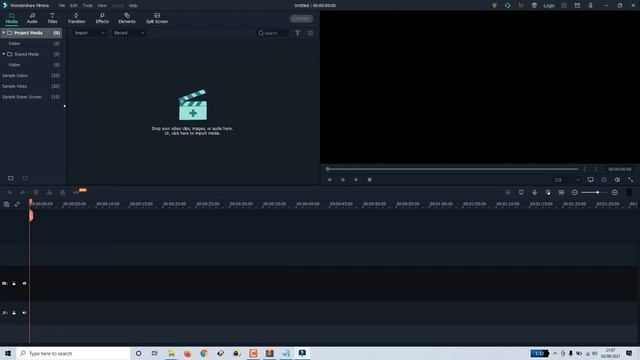
Task: Toggle the auto ripple link icon
Action: [17, 204]
